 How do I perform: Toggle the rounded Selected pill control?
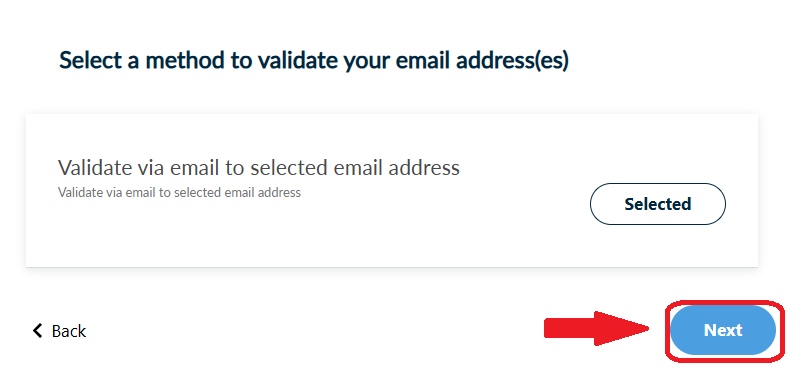657,204
